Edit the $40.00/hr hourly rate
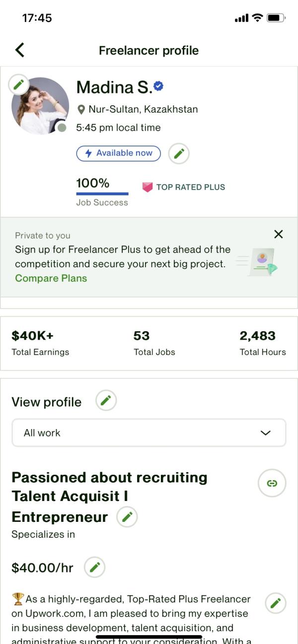This screenshot has height=644, width=298. [x=95, y=568]
